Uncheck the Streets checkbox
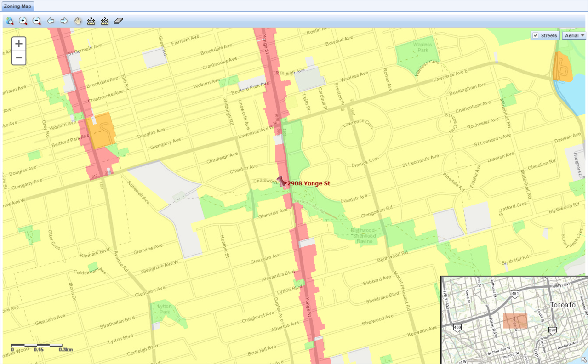588x364 pixels. (x=535, y=36)
